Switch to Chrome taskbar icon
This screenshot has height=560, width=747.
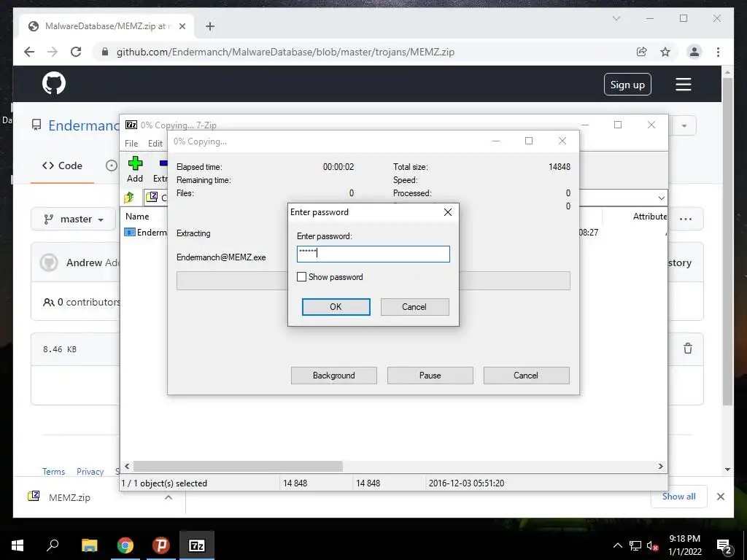125,545
